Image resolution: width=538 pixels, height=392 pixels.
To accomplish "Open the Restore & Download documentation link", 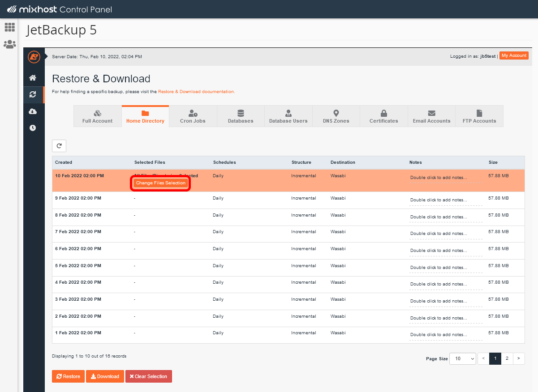I will point(196,92).
